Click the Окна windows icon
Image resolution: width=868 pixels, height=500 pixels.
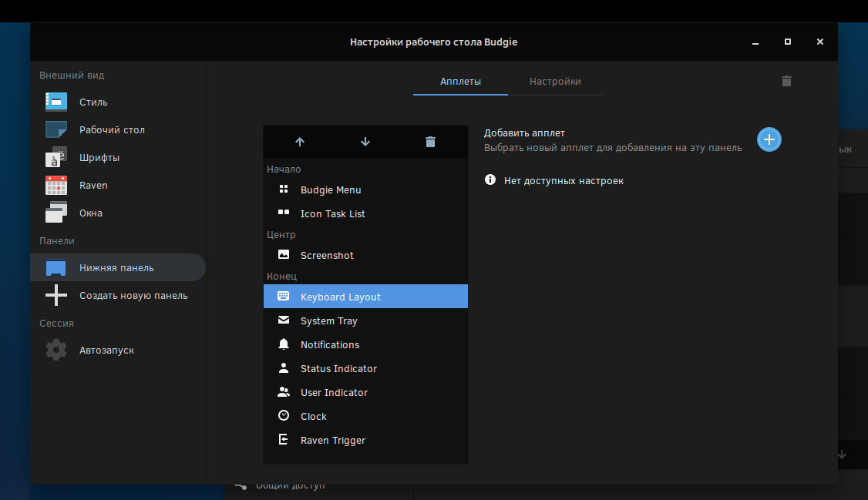(56, 213)
